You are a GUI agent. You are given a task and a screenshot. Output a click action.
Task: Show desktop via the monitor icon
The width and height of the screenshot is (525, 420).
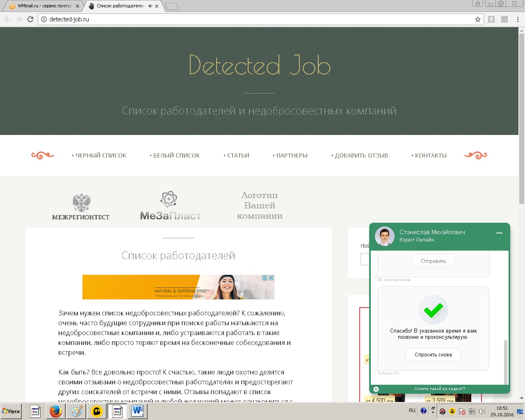click(520, 411)
